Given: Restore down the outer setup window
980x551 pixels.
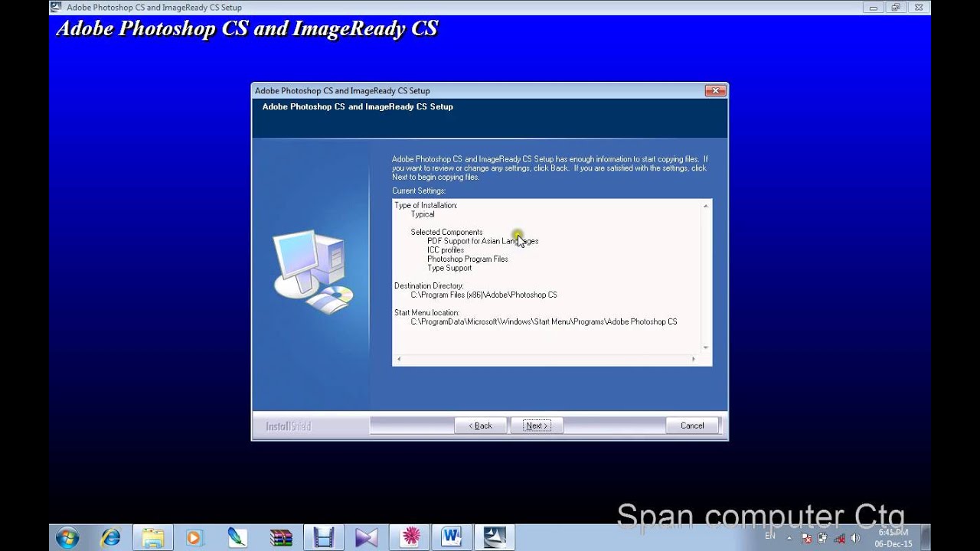Looking at the screenshot, I should point(895,7).
